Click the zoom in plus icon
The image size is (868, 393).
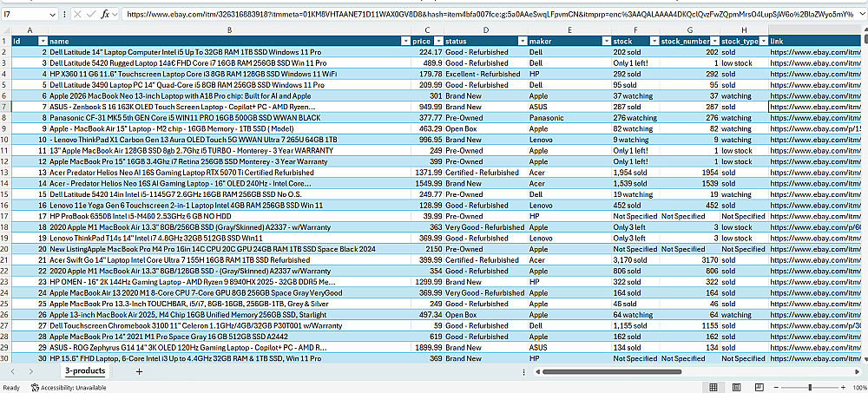(x=843, y=388)
